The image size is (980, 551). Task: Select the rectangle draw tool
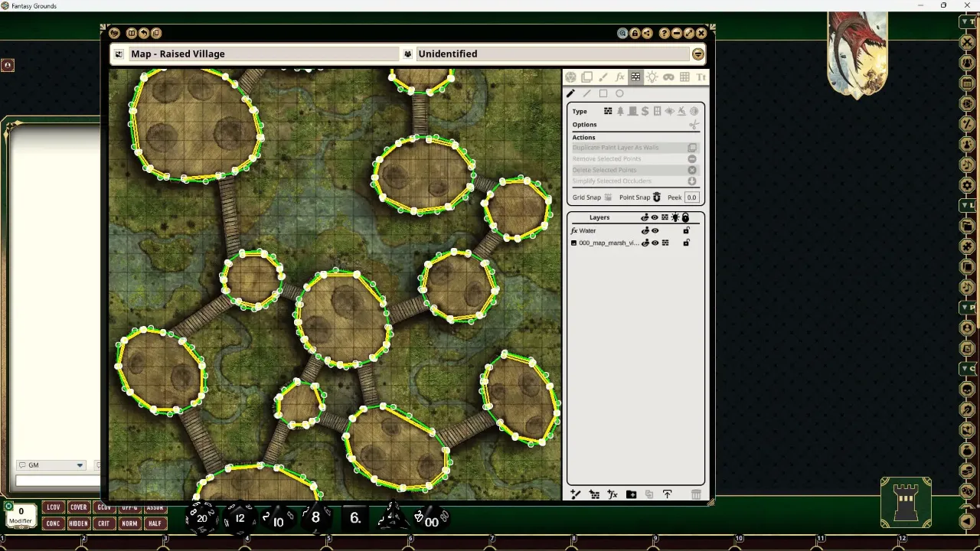point(603,93)
